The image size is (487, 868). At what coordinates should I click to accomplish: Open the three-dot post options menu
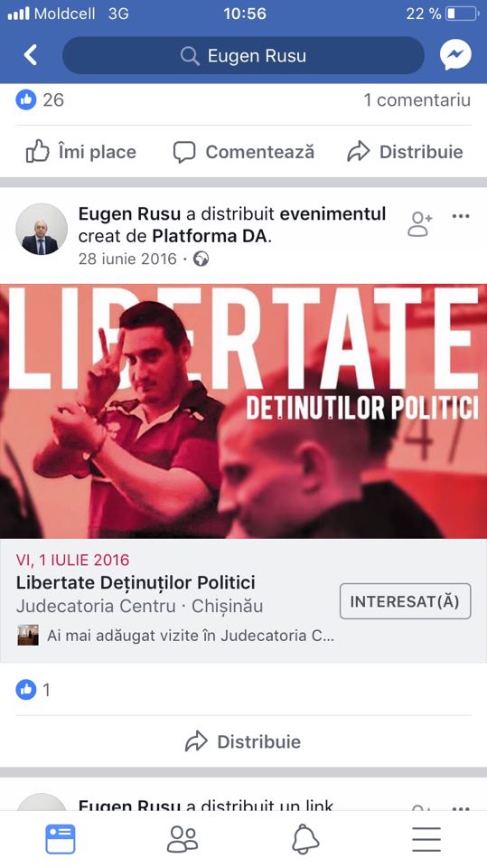click(x=461, y=216)
